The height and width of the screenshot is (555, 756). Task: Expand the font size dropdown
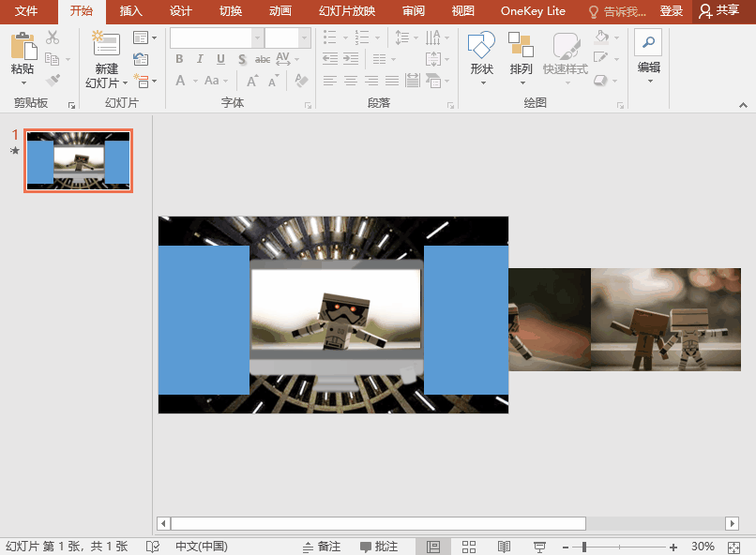(x=304, y=38)
